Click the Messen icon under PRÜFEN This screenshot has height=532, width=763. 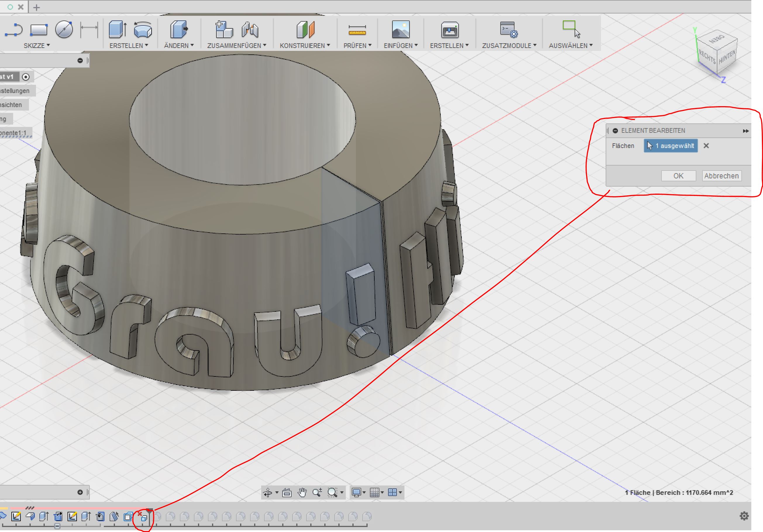pos(358,29)
